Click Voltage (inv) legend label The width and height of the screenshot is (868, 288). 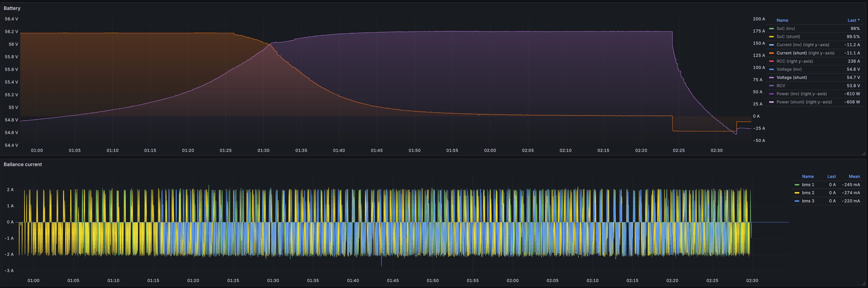(789, 69)
